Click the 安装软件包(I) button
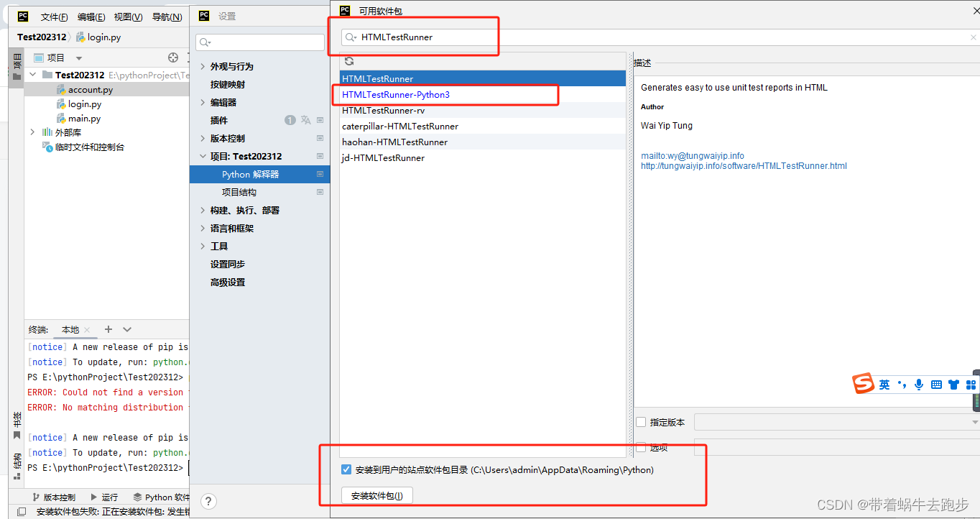Viewport: 980px width, 519px height. coord(377,496)
